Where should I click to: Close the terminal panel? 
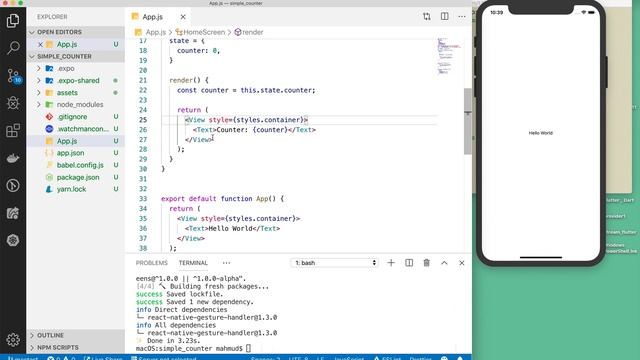pyautogui.click(x=462, y=263)
